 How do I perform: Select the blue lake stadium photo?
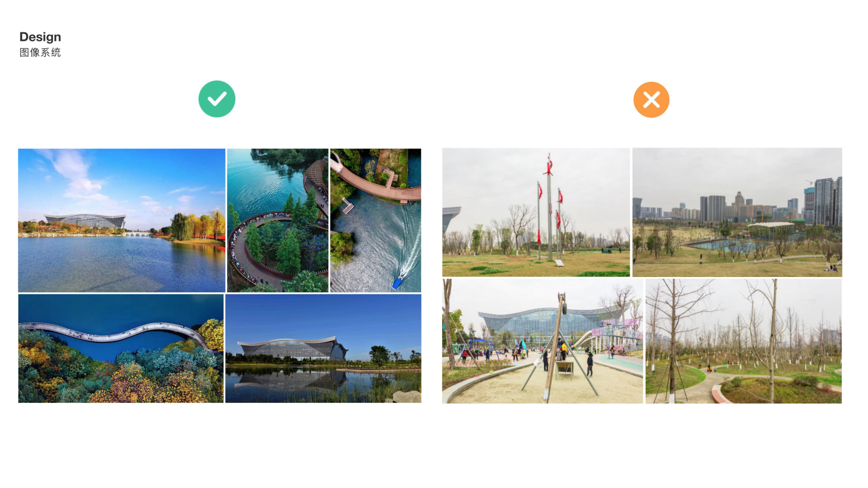click(122, 220)
